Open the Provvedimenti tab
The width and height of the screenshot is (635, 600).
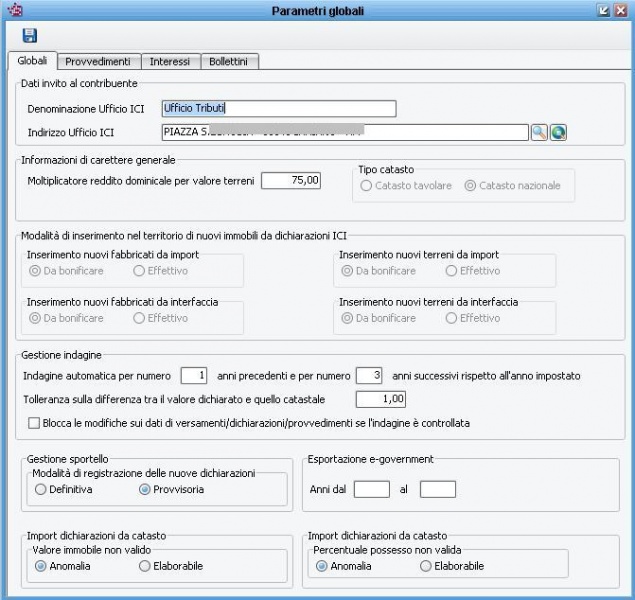point(98,62)
